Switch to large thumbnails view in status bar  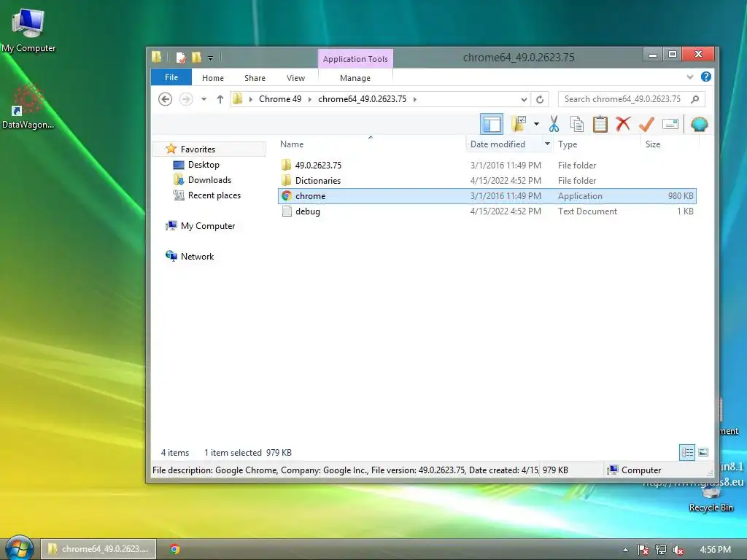(x=703, y=452)
